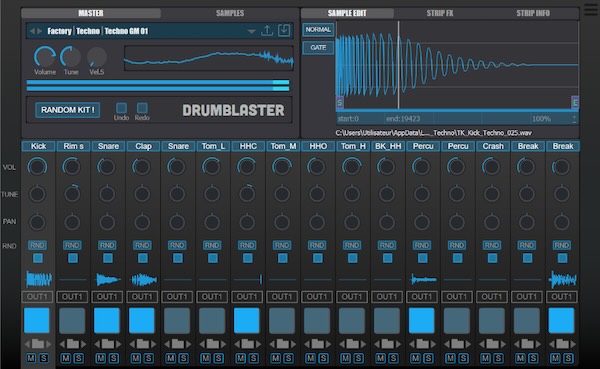The height and width of the screenshot is (369, 600).
Task: Randomize the Crash strip with RND
Action: click(492, 245)
